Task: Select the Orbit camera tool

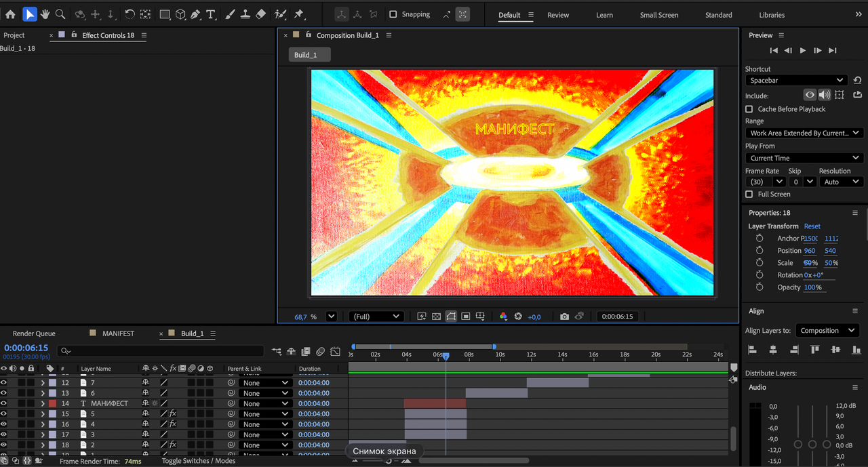Action: click(80, 14)
